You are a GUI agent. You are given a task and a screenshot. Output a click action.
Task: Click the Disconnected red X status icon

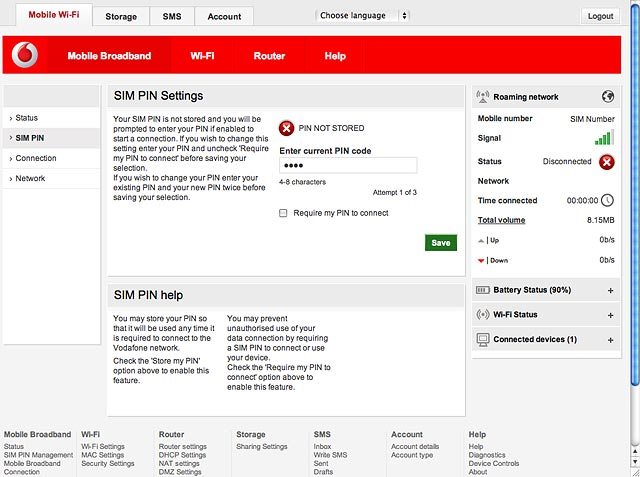pos(607,162)
